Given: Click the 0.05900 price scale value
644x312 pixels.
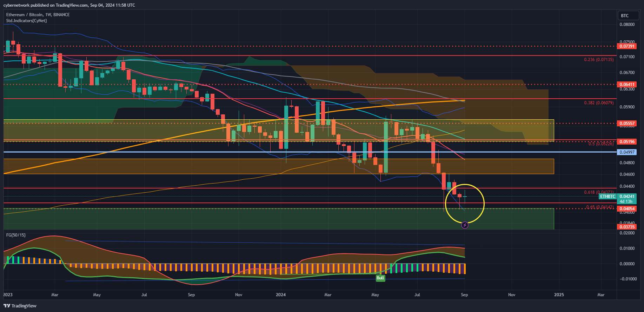Looking at the screenshot, I should [x=627, y=107].
